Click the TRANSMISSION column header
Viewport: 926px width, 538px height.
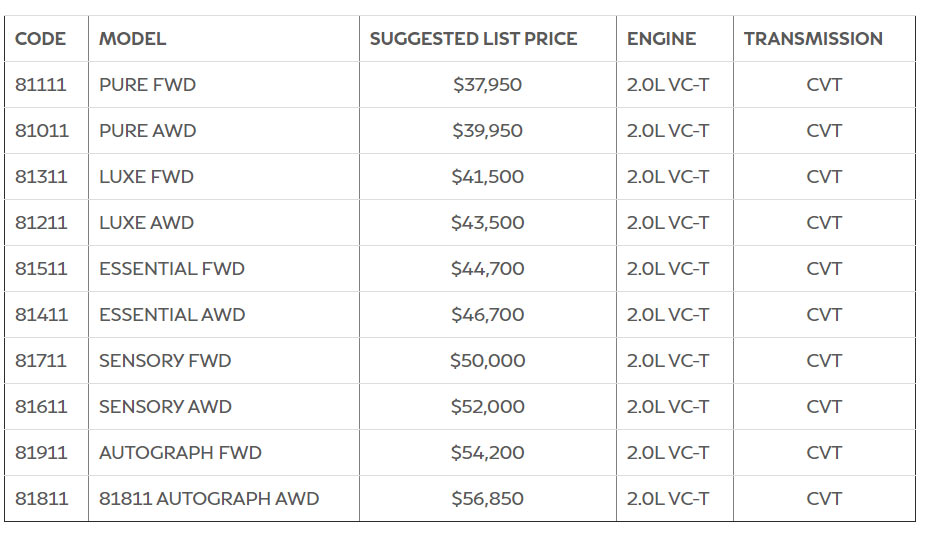[813, 39]
